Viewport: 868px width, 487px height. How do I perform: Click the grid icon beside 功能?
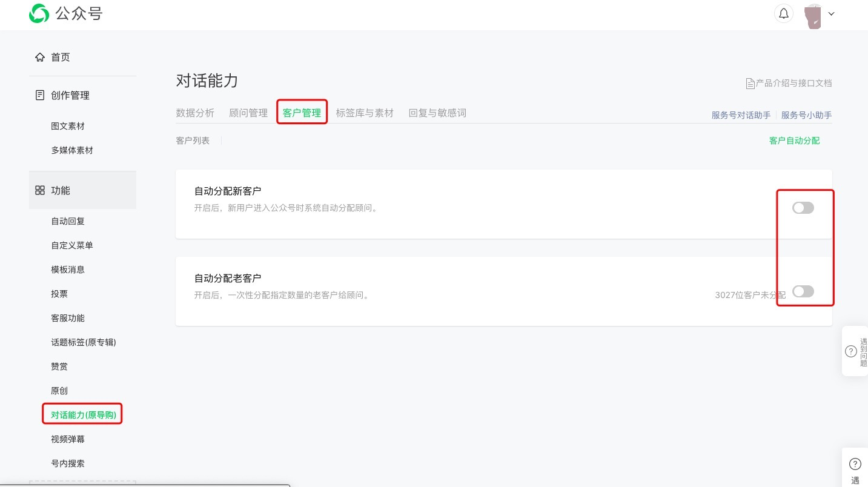[x=39, y=190]
